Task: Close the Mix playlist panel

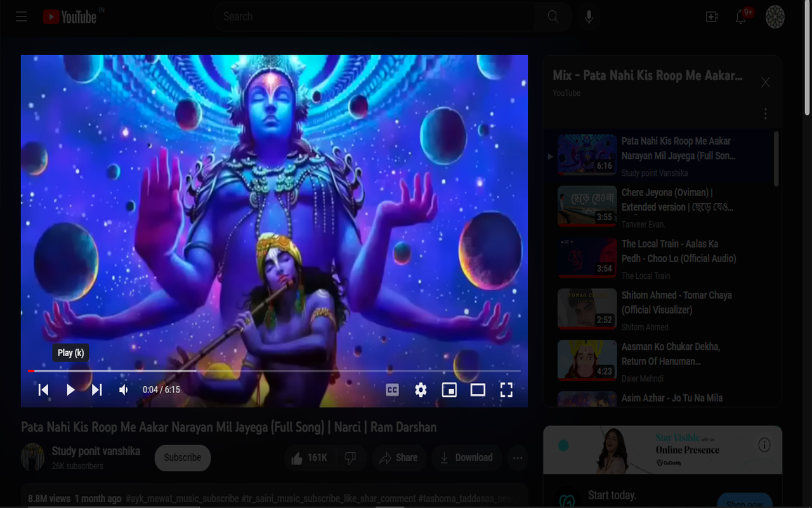Action: pos(766,83)
